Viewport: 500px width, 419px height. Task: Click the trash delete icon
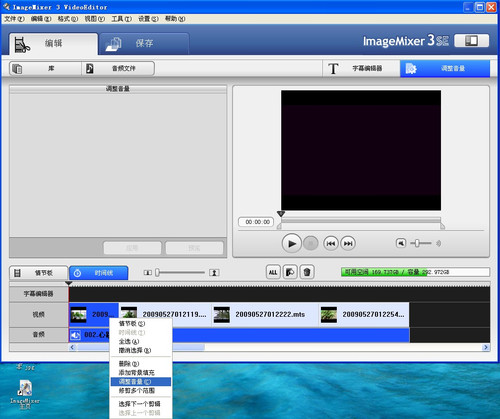[x=307, y=272]
